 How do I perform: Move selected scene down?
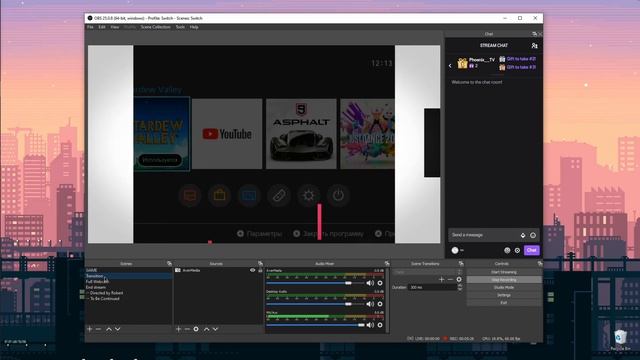click(118, 329)
